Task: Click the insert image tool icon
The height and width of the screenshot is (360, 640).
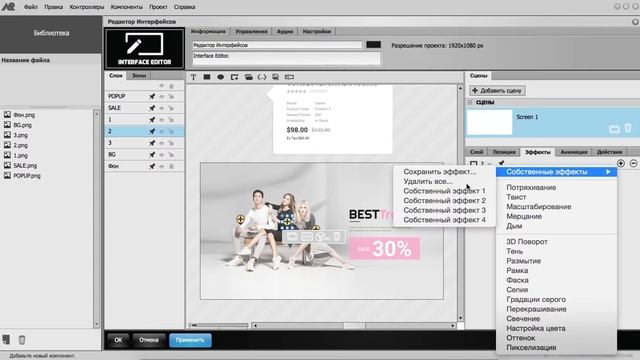Action: pyautogui.click(x=276, y=77)
